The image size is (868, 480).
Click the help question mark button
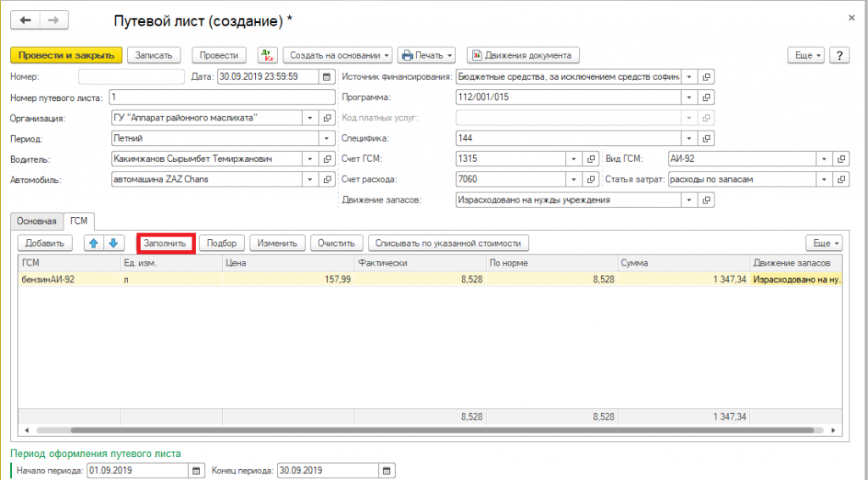point(839,55)
